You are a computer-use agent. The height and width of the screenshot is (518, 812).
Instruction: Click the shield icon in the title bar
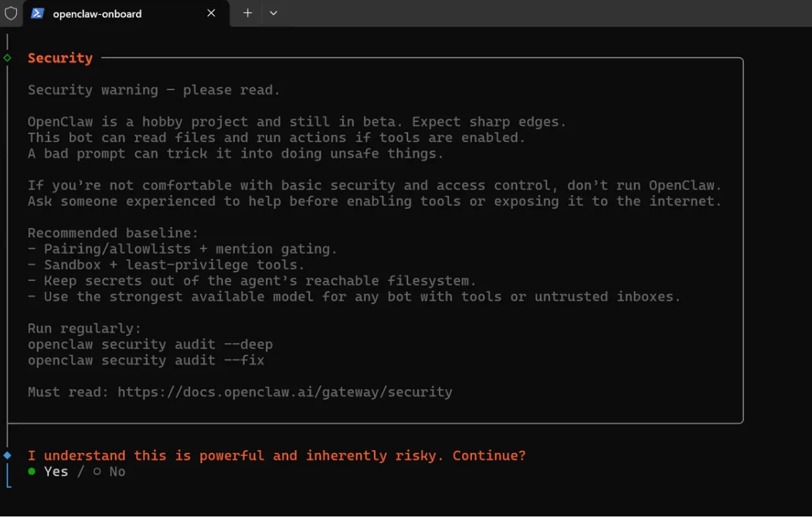tap(11, 13)
